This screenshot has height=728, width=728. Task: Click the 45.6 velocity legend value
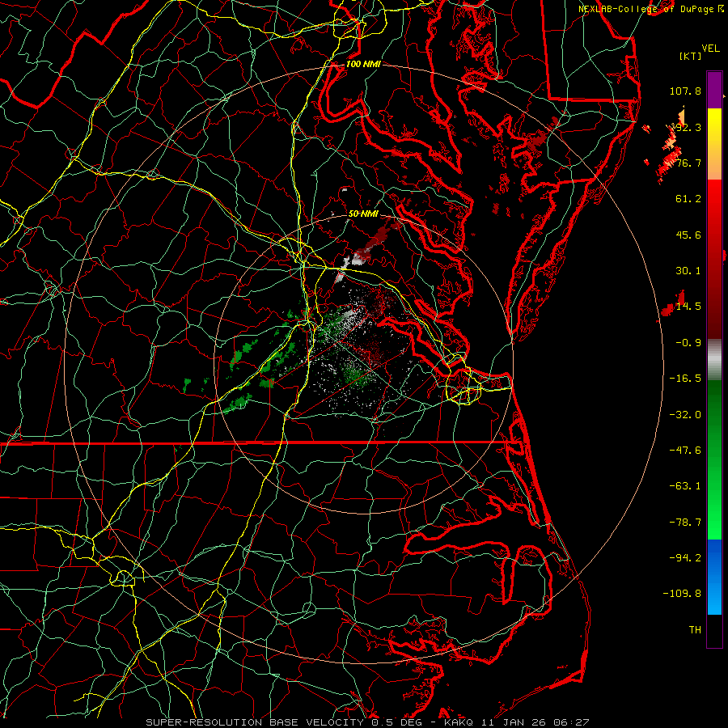[x=688, y=235]
